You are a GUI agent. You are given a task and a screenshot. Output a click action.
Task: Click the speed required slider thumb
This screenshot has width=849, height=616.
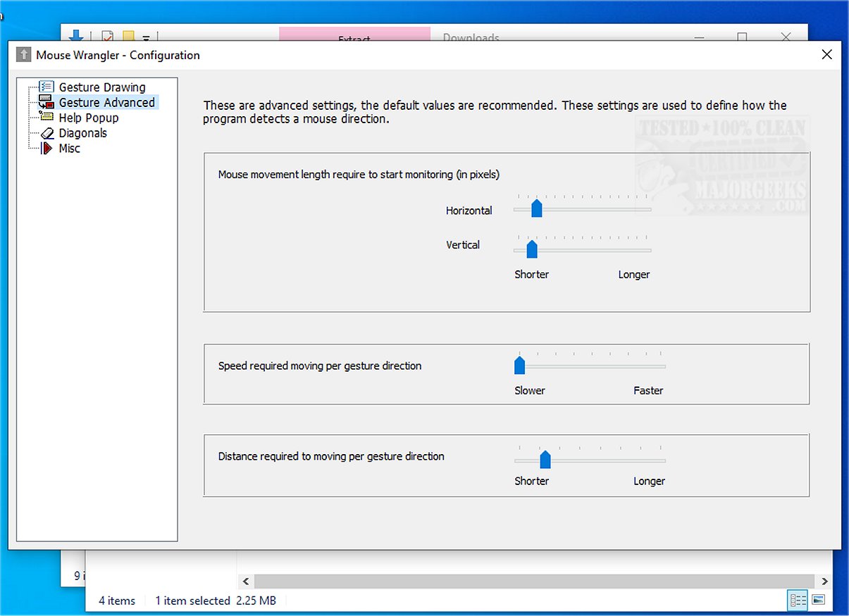coord(519,365)
